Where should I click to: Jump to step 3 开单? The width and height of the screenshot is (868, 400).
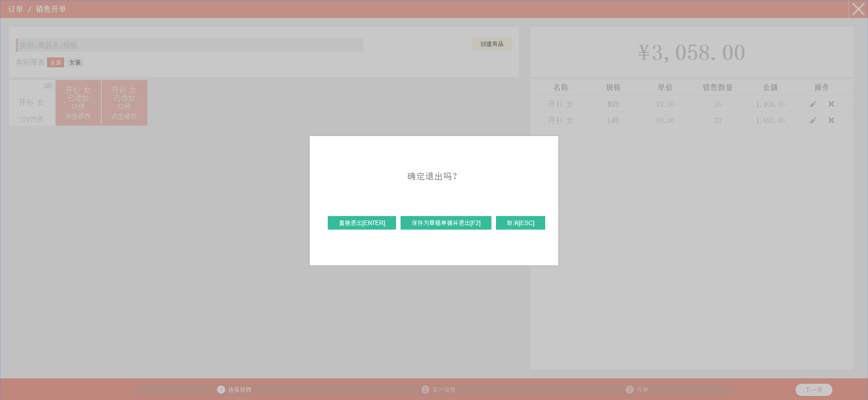point(637,390)
